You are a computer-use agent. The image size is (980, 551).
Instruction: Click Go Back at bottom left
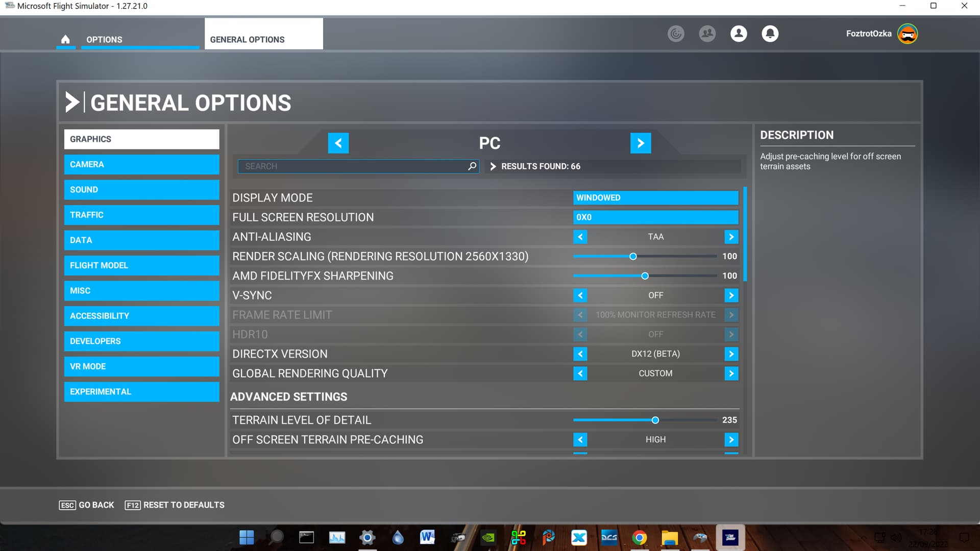[x=87, y=505]
